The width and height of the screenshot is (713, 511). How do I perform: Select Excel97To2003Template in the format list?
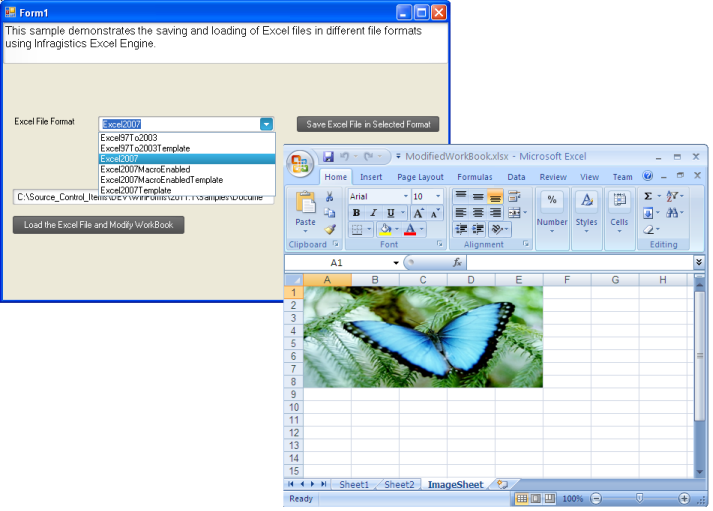click(187, 148)
